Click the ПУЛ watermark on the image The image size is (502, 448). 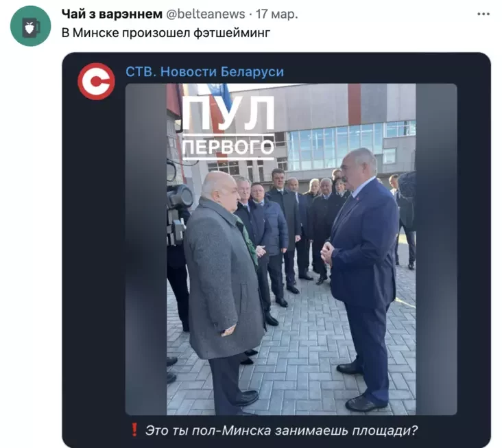point(228,113)
